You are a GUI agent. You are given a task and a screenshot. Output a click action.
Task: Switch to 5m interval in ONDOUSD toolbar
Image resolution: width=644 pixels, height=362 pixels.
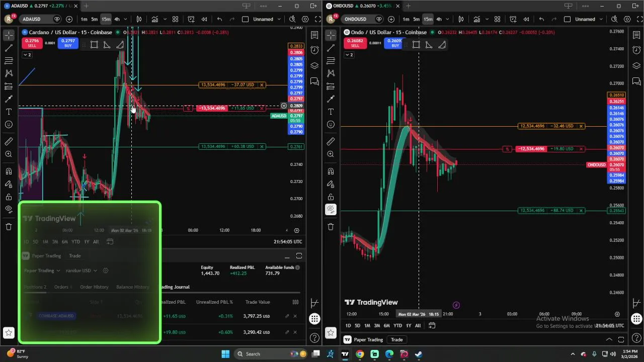pyautogui.click(x=416, y=19)
